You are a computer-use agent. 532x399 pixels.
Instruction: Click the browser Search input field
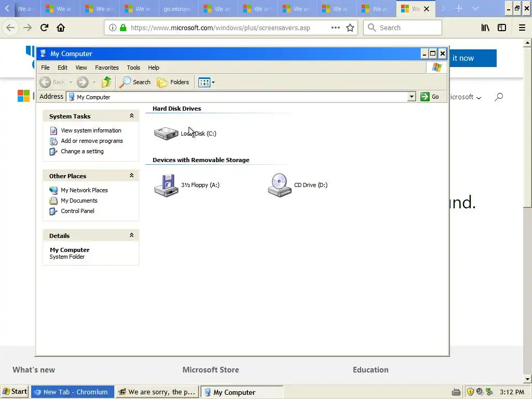(403, 28)
